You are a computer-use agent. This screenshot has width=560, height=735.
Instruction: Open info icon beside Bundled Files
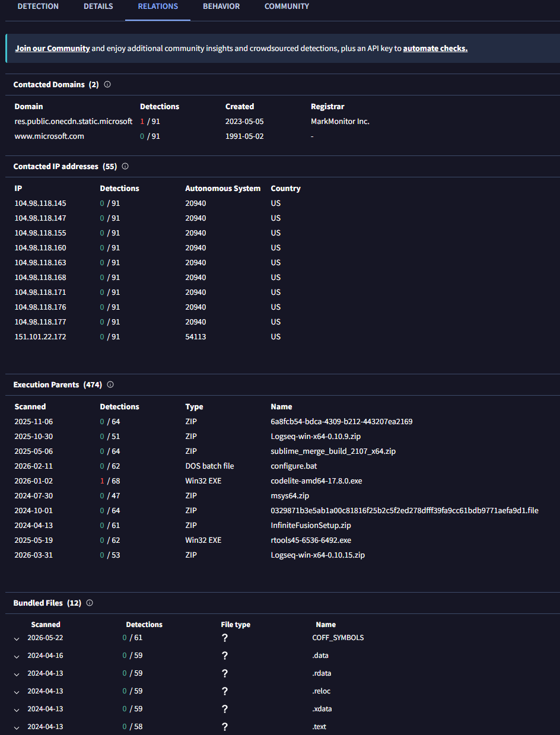coord(90,603)
